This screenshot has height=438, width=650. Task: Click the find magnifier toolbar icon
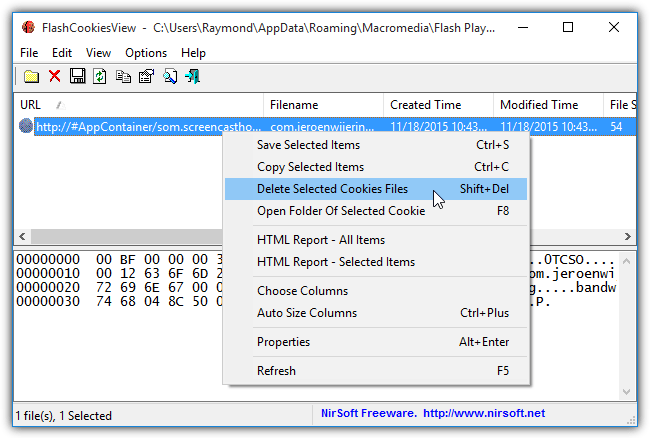(x=170, y=77)
